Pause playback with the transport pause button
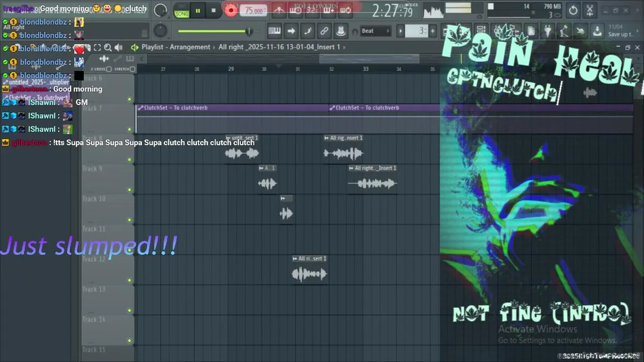This screenshot has width=644, height=362. (198, 10)
